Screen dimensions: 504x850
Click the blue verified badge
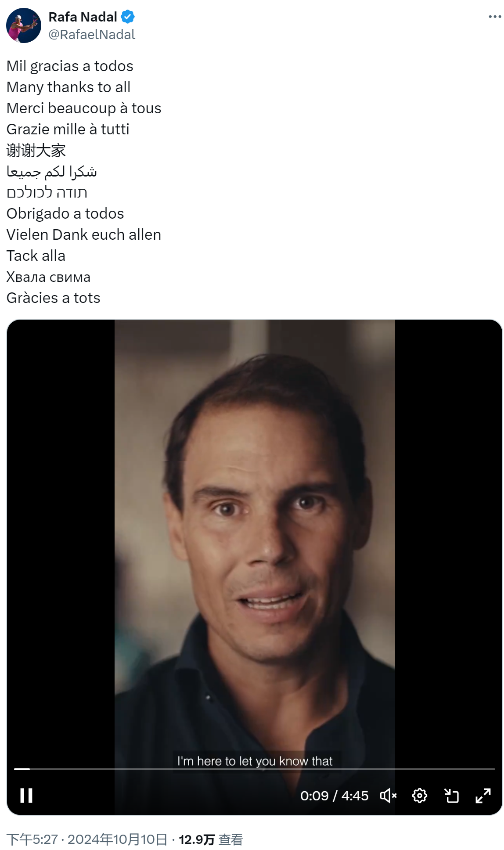[128, 17]
